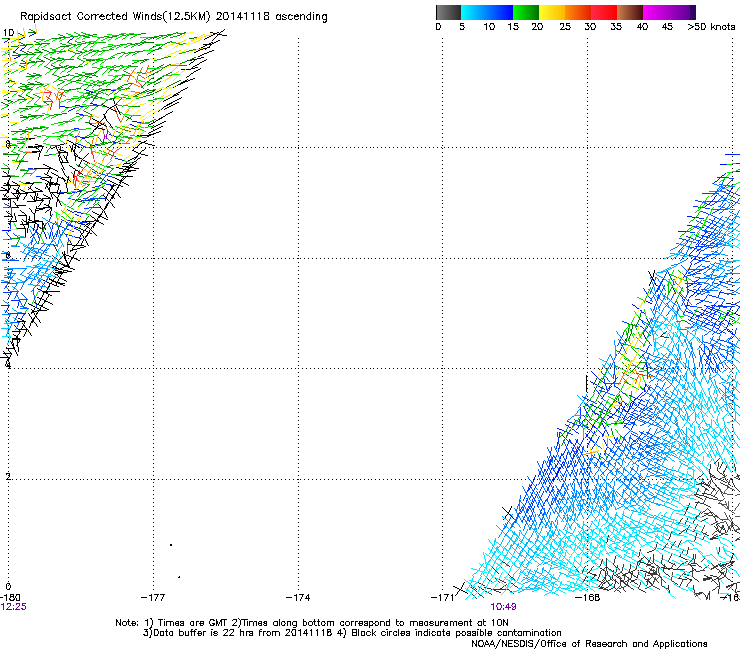Image resolution: width=740 pixels, height=650 pixels.
Task: Click the legend tick label '25'
Action: tap(565, 27)
